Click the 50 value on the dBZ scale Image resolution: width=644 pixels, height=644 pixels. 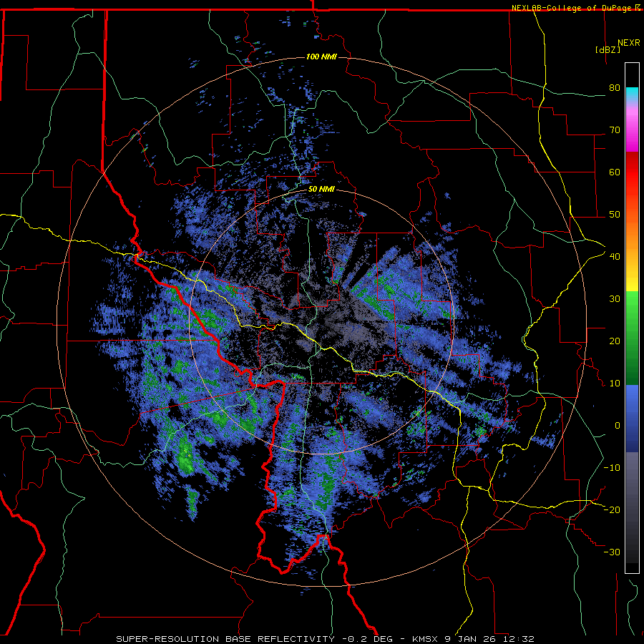tap(615, 215)
